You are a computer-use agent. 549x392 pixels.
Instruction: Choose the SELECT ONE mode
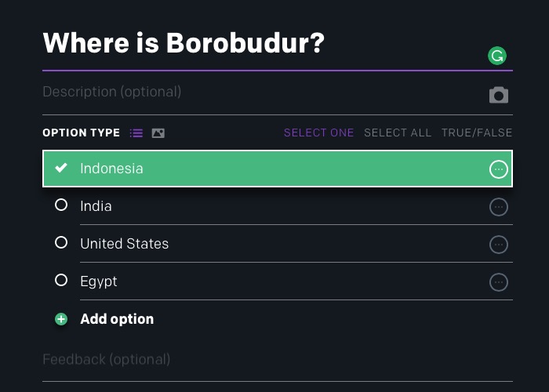[x=318, y=132]
